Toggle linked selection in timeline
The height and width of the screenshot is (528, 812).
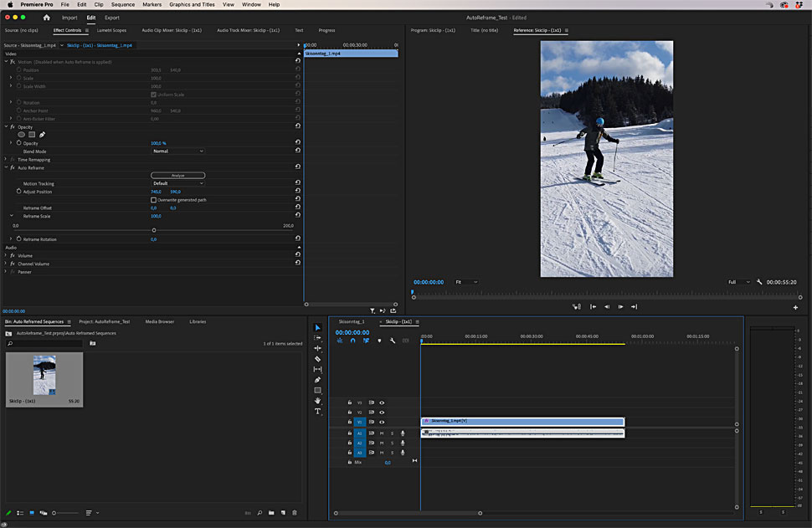(x=366, y=341)
